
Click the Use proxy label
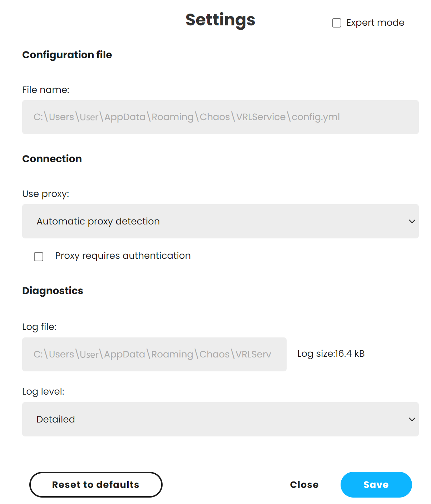point(46,194)
